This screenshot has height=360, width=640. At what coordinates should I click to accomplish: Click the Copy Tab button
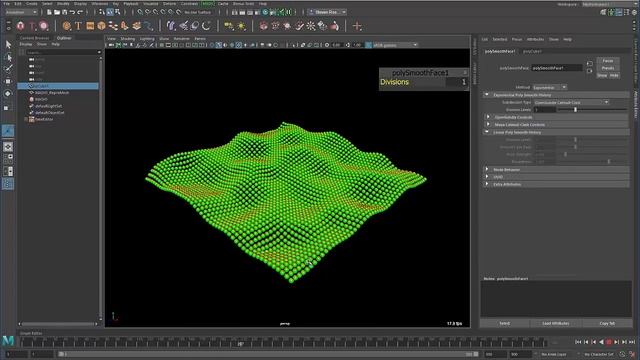coord(607,323)
